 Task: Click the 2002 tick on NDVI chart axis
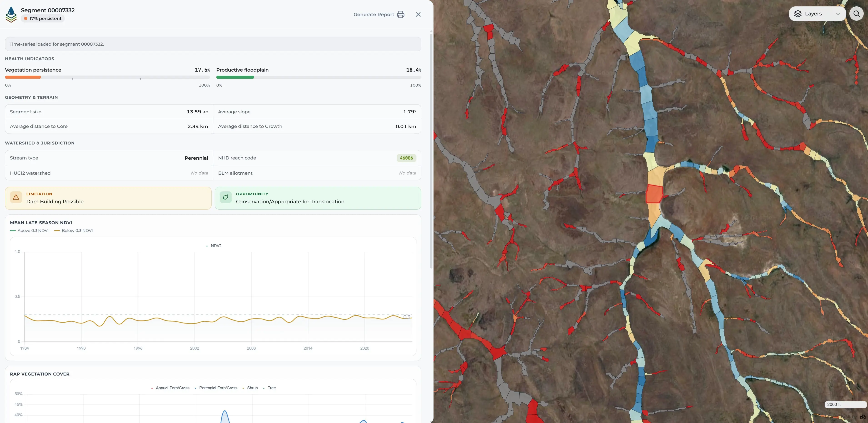(x=195, y=348)
